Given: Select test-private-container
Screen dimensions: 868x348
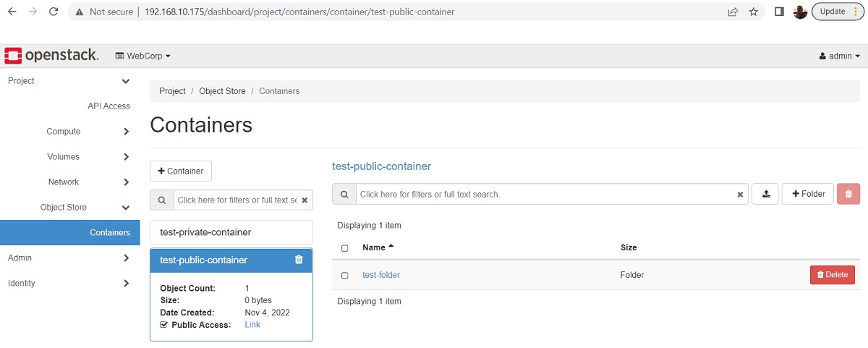Looking at the screenshot, I should (x=231, y=233).
